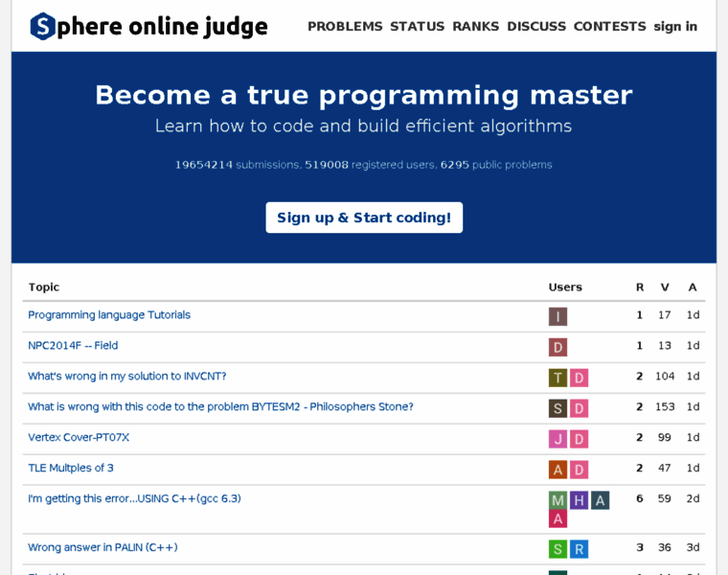Open the BYTESM2 Philosophers Stone topic
The image size is (728, 575).
point(220,407)
